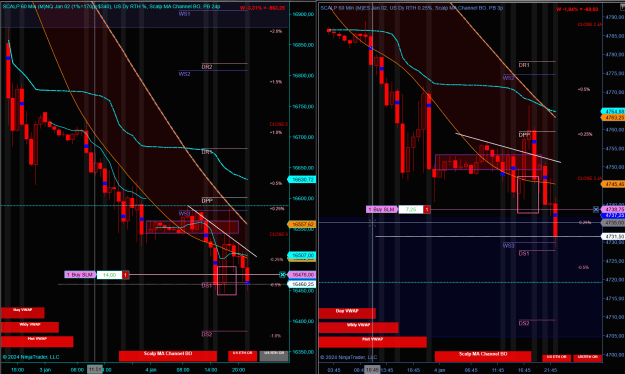625x374 pixels.
Task: Click the 7,25 order distance box
Action: click(411, 209)
